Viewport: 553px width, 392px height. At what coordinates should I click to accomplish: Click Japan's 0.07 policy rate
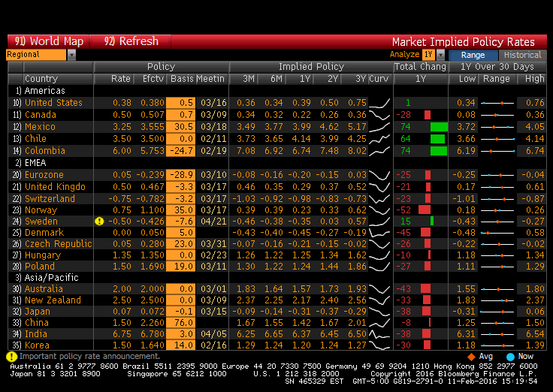pyautogui.click(x=122, y=312)
